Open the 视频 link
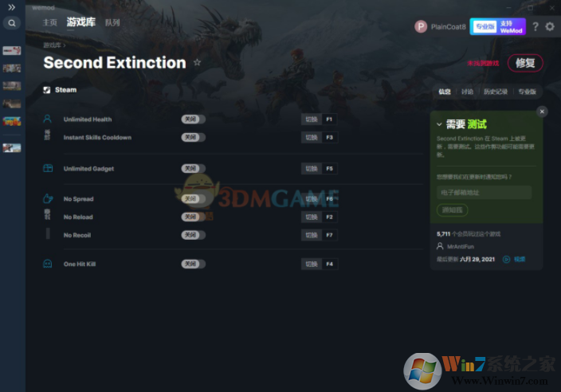 [x=520, y=259]
